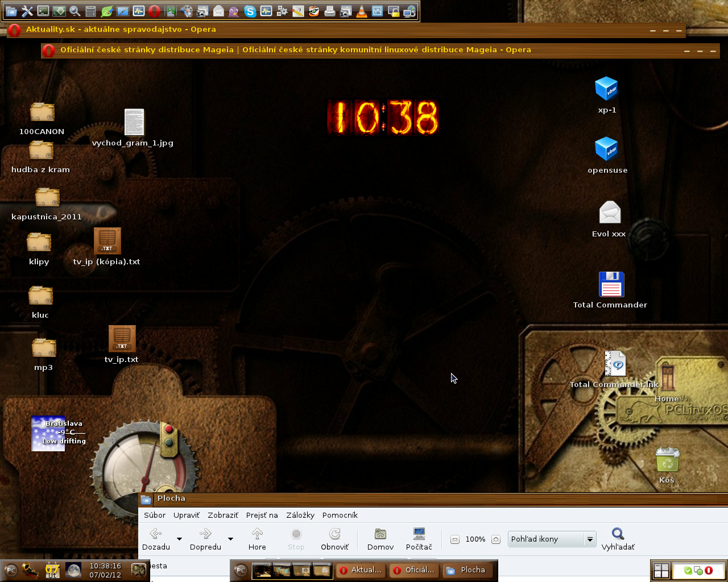Open Pidgin messenger from the top launcher

click(234, 11)
